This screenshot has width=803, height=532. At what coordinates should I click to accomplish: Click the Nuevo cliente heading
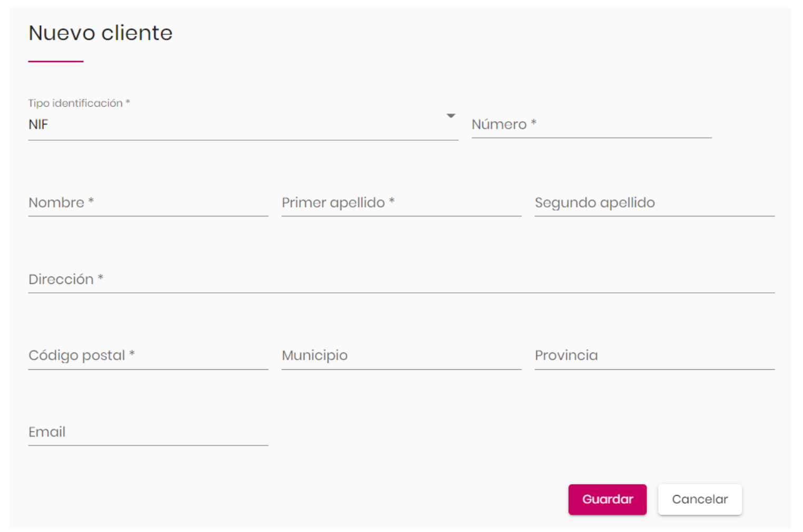click(101, 33)
